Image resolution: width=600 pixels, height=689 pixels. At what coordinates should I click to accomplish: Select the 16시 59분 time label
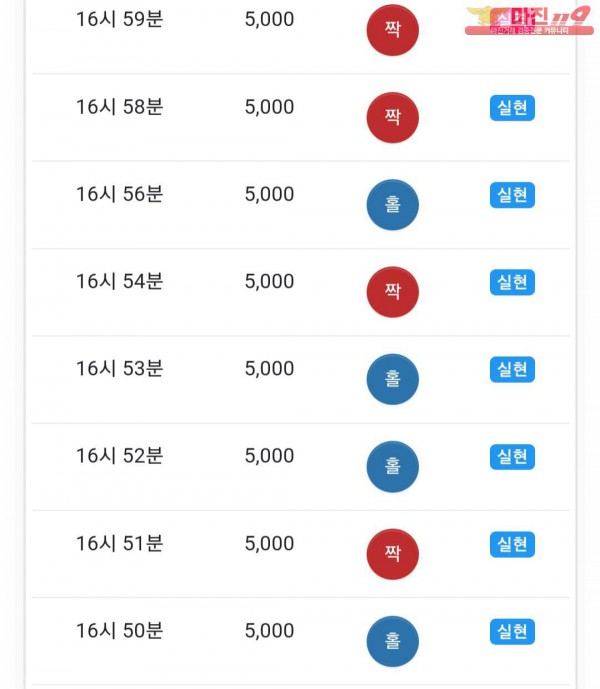point(120,19)
